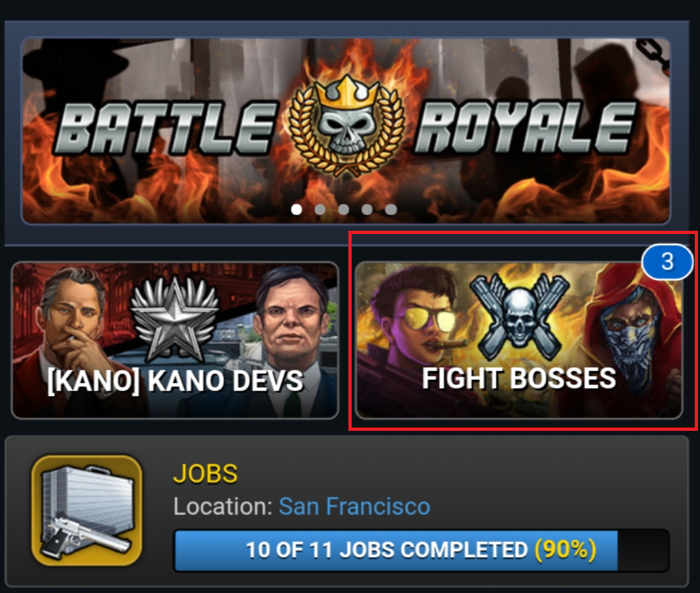Tap the Fight Bosses tile
This screenshot has height=593, width=700.
click(x=519, y=340)
